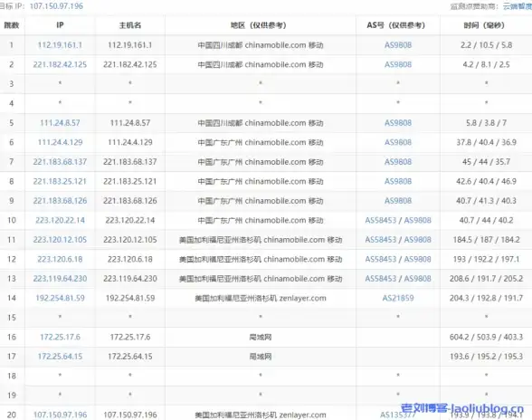This screenshot has width=532, height=420.
Task: Click the 主机名 column header
Action: coord(130,25)
